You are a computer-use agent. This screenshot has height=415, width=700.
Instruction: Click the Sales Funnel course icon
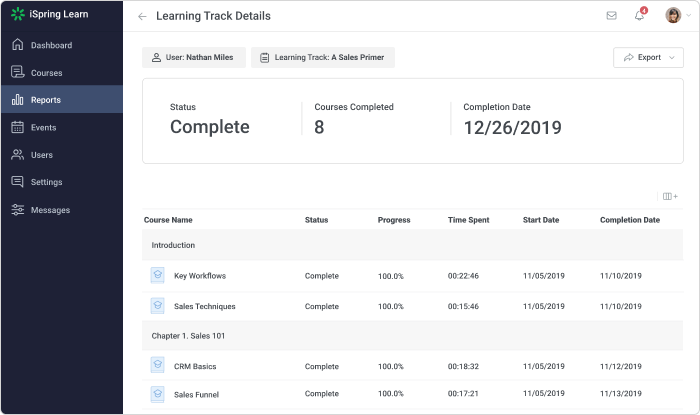click(157, 394)
